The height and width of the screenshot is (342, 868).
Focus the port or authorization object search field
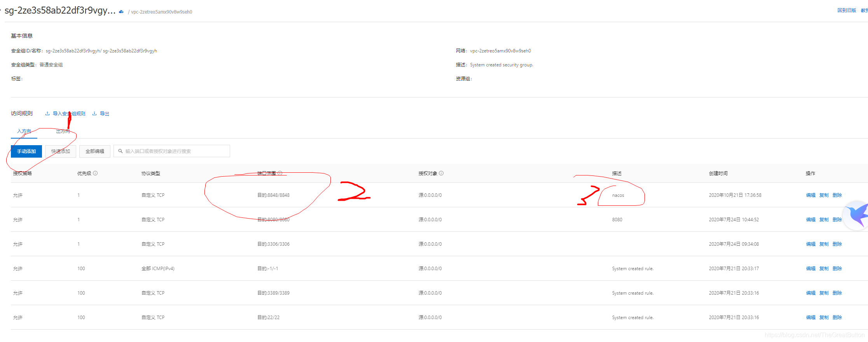(172, 151)
